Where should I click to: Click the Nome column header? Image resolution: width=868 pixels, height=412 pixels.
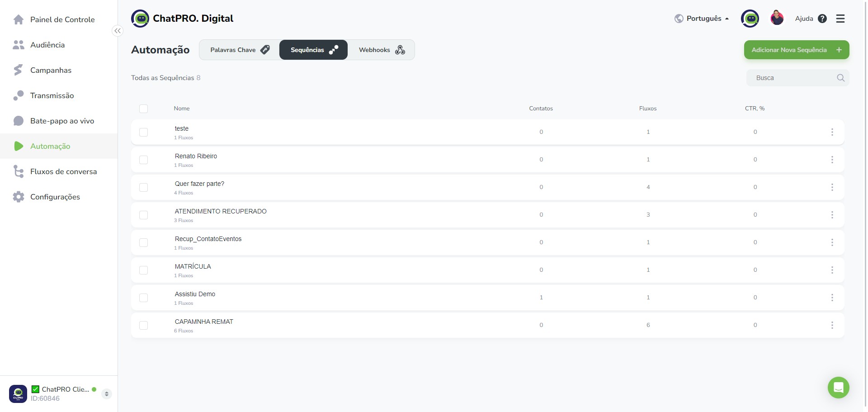tap(182, 109)
